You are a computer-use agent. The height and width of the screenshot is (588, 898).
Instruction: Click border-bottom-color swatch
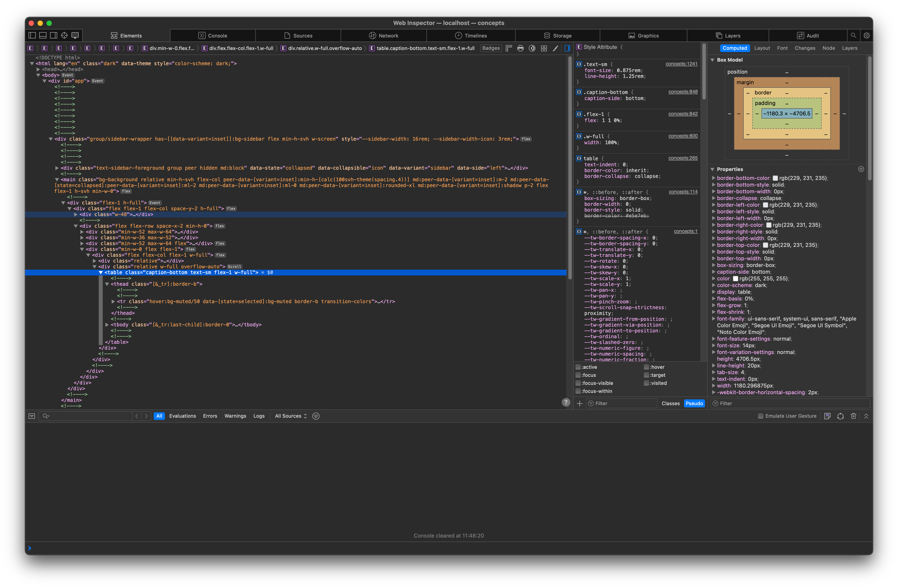775,178
